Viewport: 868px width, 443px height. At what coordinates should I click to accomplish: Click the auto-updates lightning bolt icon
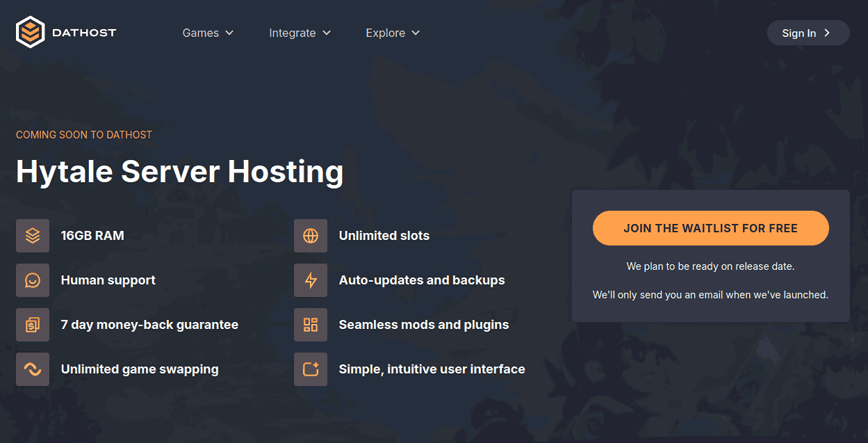coord(310,280)
